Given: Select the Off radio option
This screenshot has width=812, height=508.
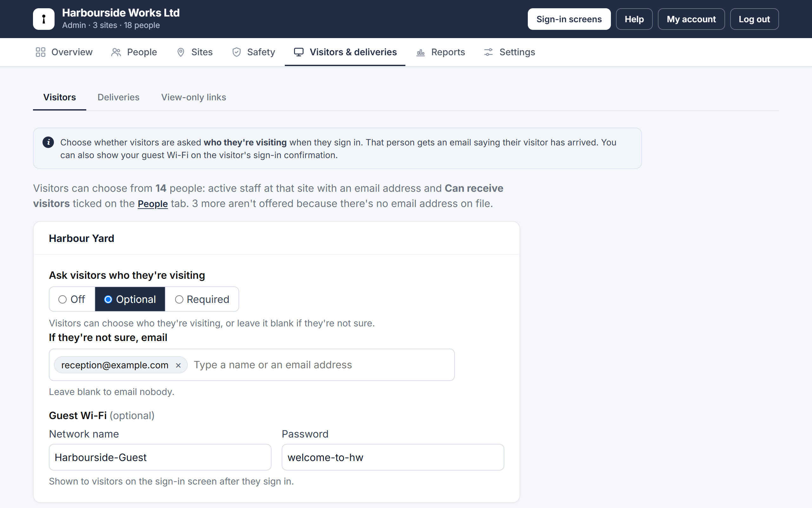Looking at the screenshot, I should [x=72, y=299].
